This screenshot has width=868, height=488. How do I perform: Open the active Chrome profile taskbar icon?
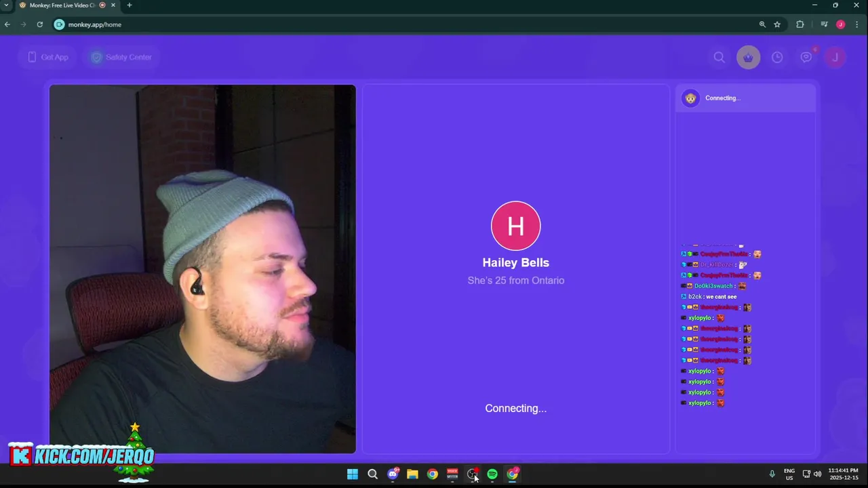coord(513,474)
